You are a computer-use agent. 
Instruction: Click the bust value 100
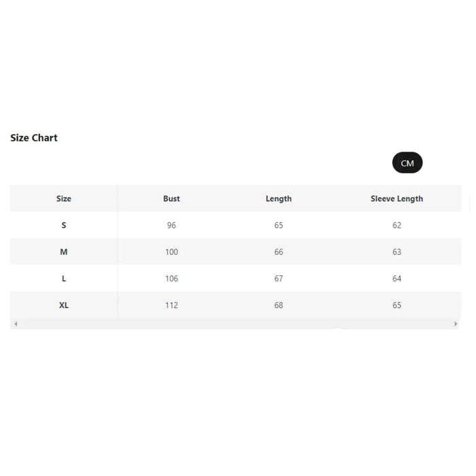[171, 252]
